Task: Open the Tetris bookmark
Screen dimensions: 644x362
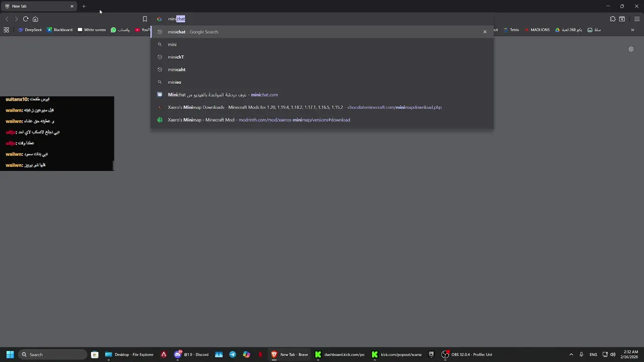Action: tap(511, 30)
